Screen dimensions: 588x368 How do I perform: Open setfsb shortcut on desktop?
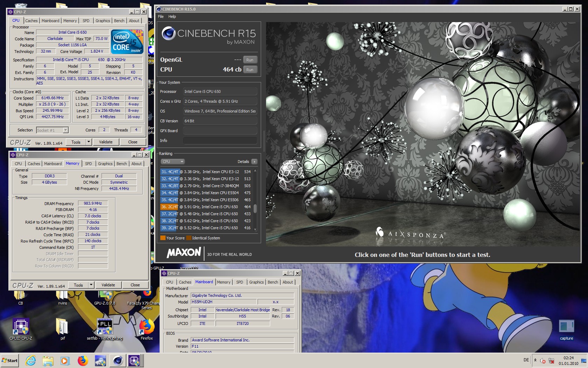pyautogui.click(x=105, y=329)
